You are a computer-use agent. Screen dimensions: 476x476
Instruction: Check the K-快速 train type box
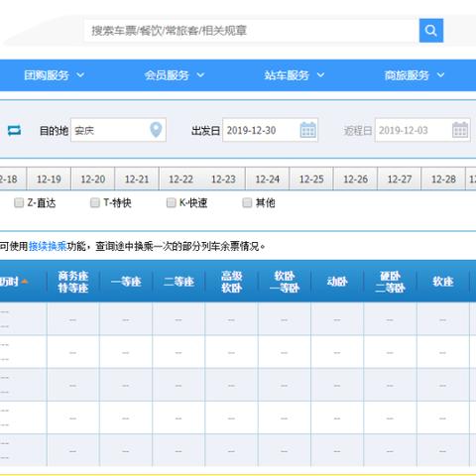point(171,202)
